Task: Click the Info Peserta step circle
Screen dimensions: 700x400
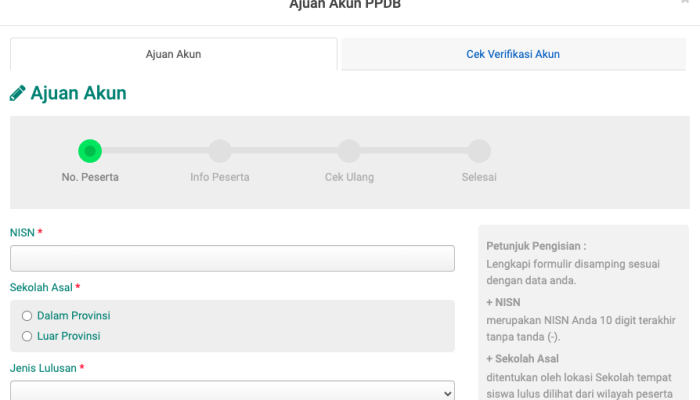Action: pyautogui.click(x=220, y=151)
